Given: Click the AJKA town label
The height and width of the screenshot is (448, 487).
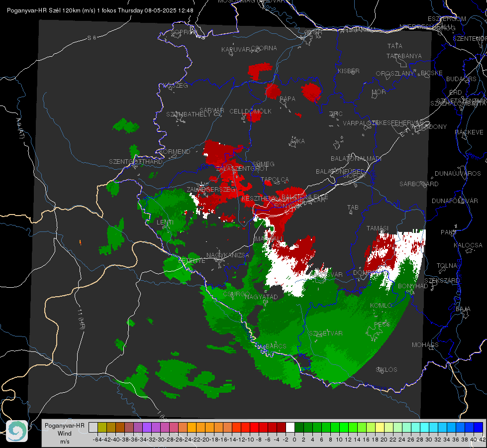Looking at the screenshot, I should (297, 141).
